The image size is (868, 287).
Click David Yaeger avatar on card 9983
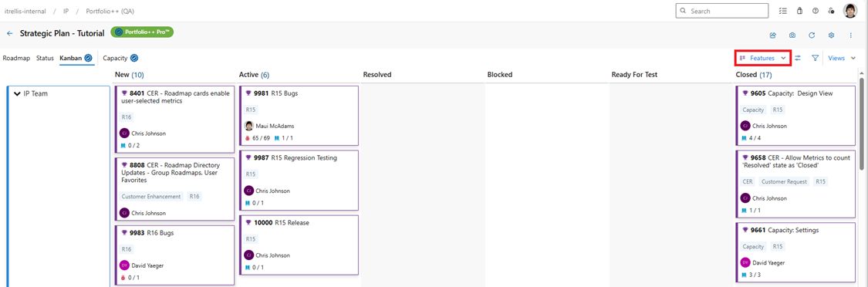[x=124, y=265]
